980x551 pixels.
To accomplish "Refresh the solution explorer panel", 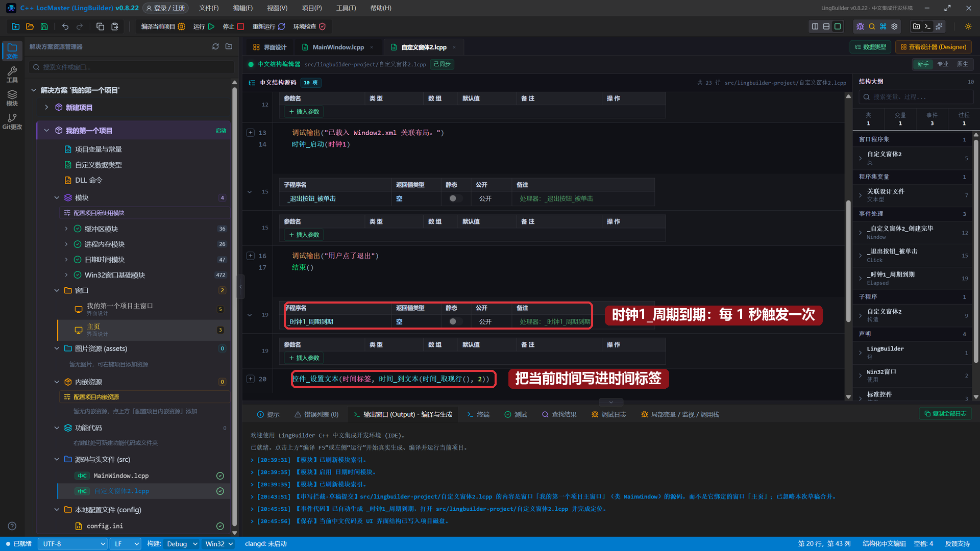I will coord(215,46).
